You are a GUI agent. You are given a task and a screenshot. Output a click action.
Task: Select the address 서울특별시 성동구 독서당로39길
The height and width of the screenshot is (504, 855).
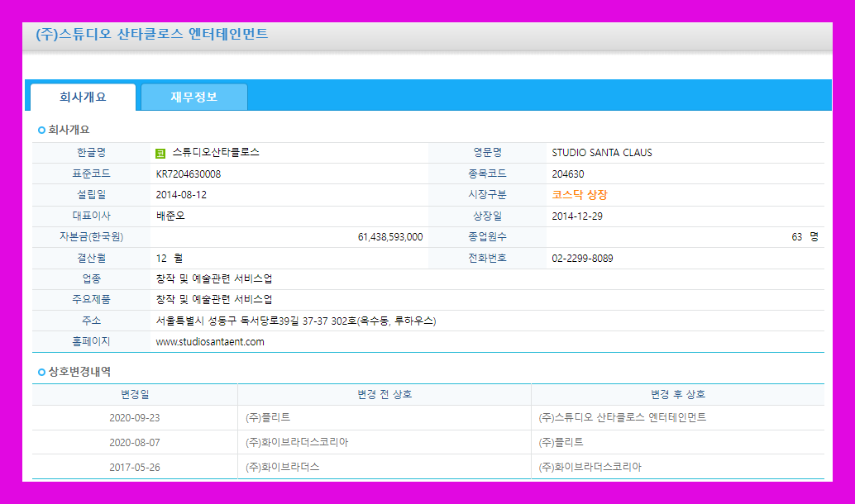[227, 321]
